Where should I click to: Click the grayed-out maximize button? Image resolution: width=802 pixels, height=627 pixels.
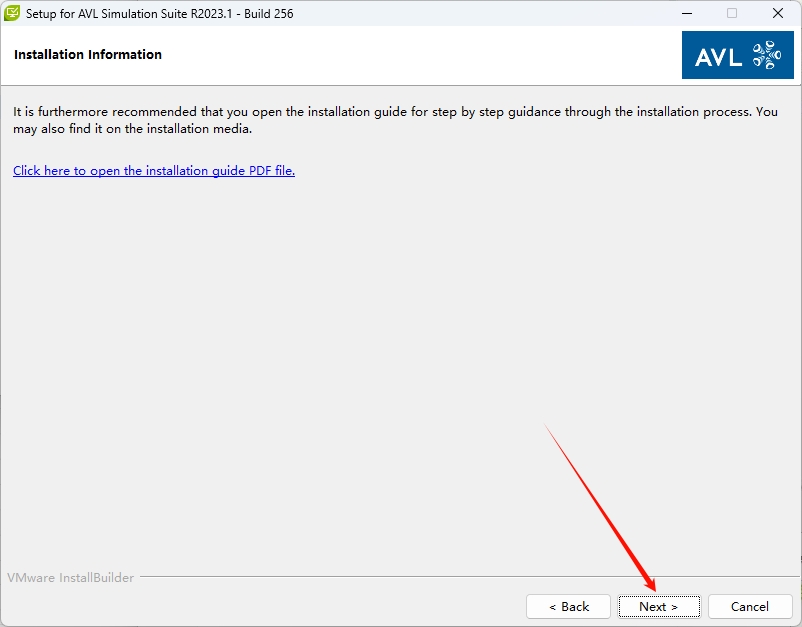tap(732, 14)
